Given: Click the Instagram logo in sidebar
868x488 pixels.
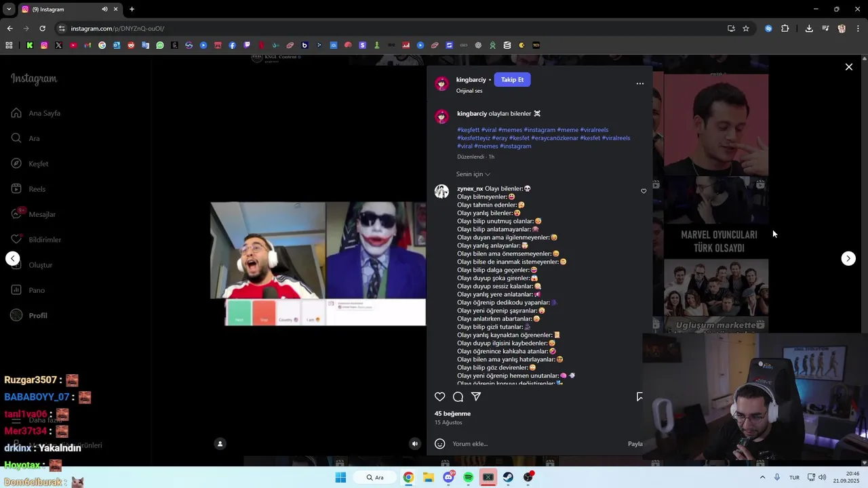Looking at the screenshot, I should pyautogui.click(x=34, y=79).
